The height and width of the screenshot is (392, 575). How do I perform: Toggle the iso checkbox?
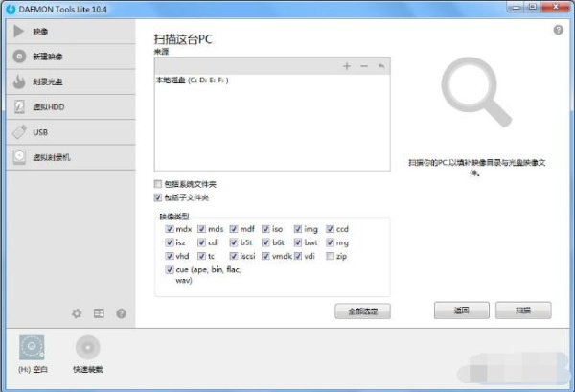(x=265, y=229)
